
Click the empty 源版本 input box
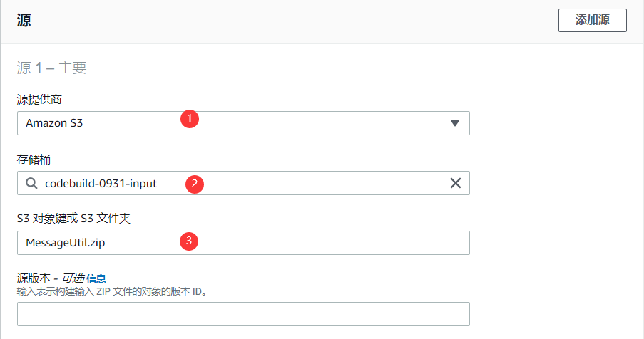[243, 314]
